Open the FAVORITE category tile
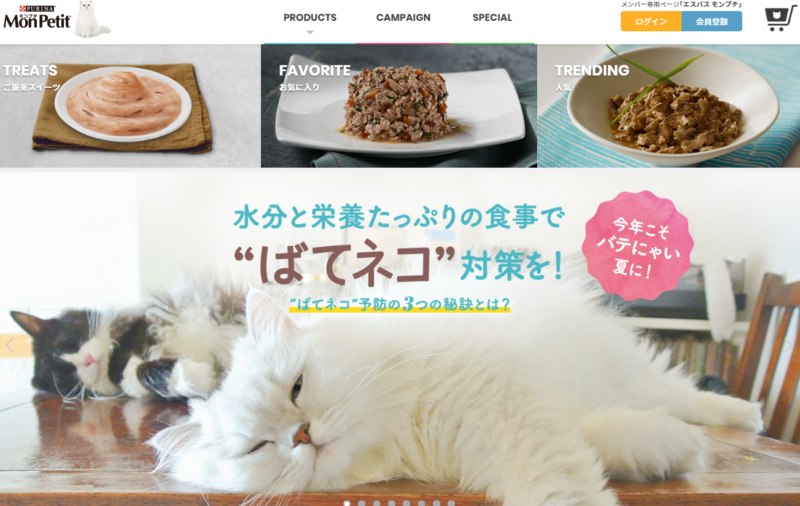Image resolution: width=800 pixels, height=506 pixels. 399,106
